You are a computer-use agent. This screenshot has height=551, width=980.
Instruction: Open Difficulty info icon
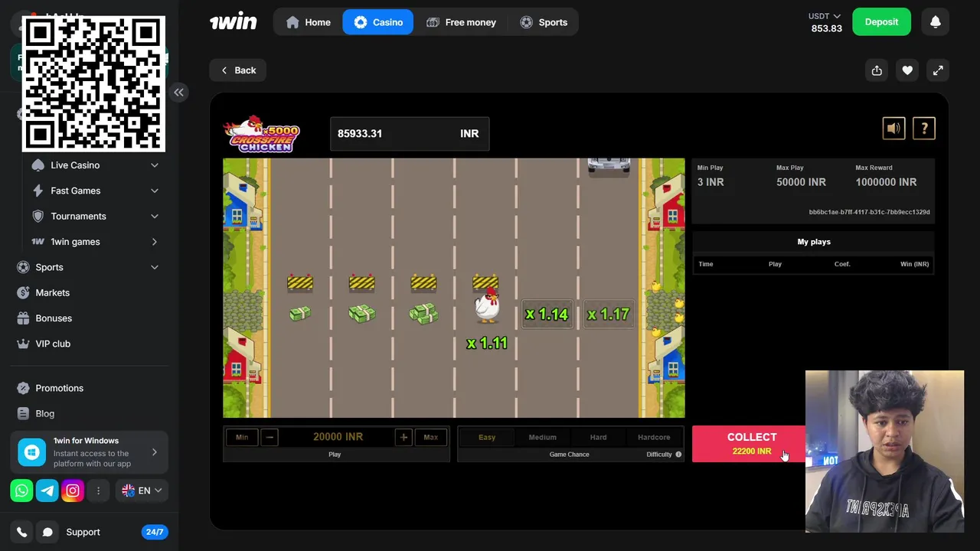678,455
